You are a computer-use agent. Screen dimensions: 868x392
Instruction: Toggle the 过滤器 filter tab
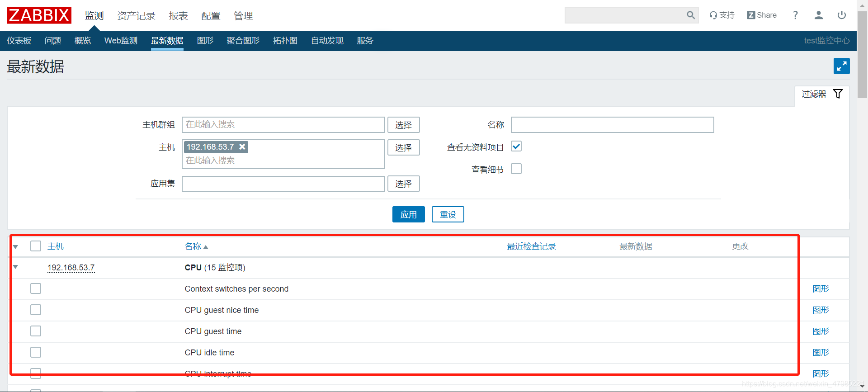pos(821,94)
